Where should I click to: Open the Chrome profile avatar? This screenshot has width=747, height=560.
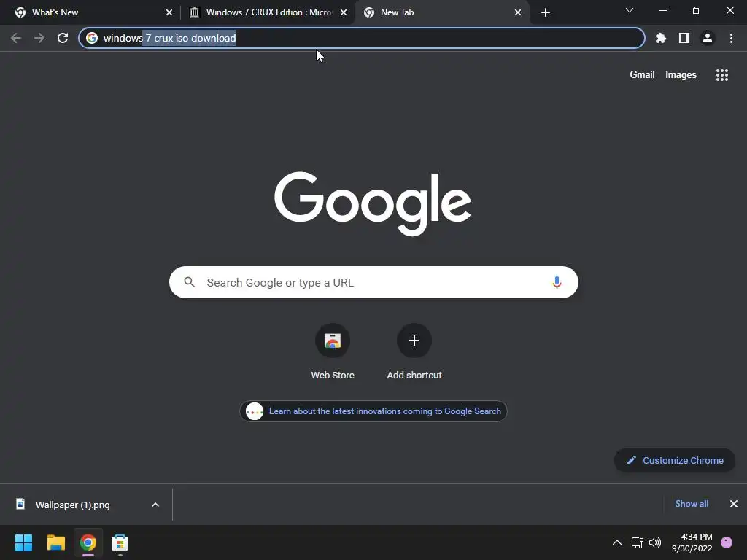[708, 38]
